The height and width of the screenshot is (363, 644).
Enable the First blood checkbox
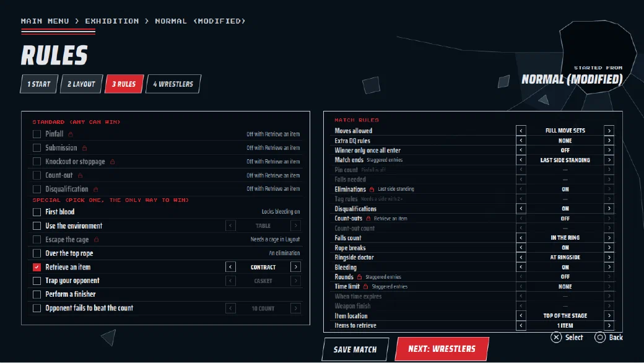click(37, 212)
